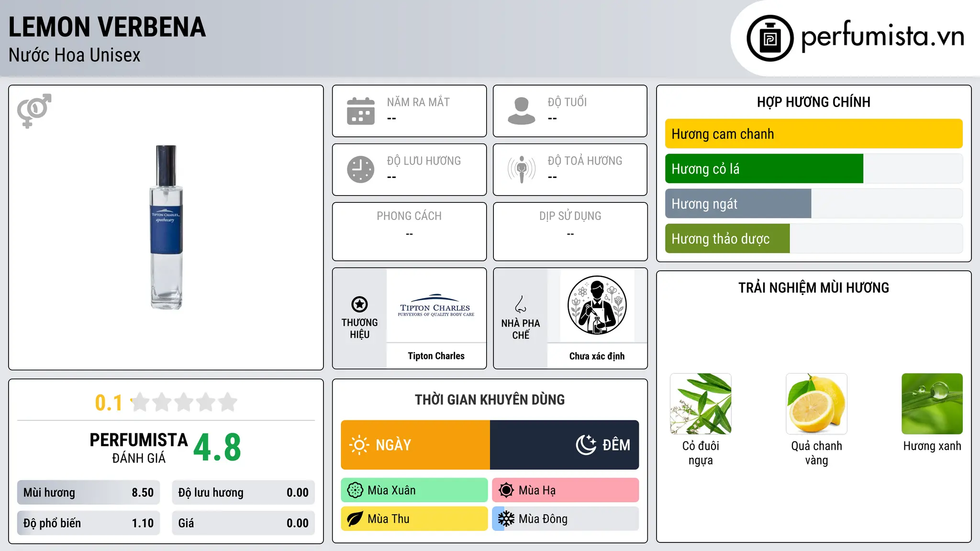This screenshot has width=980, height=551.
Task: Click the ĐỘ TOẢ HƯƠNG label
Action: pos(585,161)
